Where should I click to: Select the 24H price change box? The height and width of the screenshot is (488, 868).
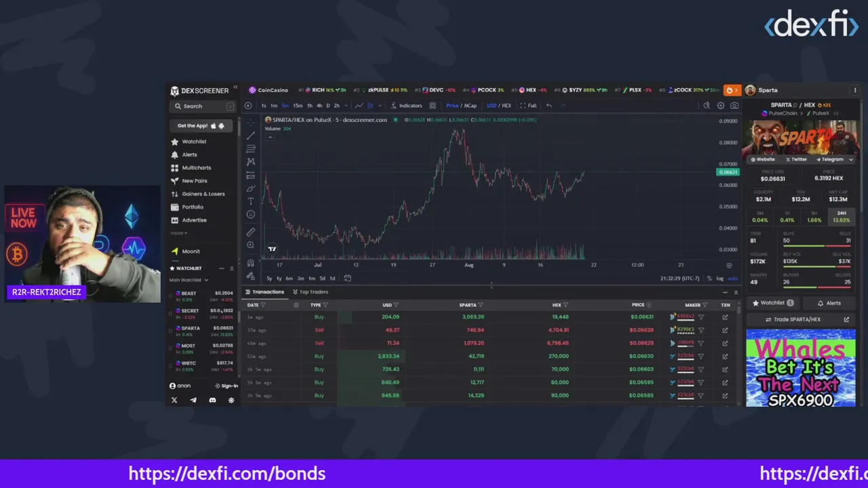841,217
